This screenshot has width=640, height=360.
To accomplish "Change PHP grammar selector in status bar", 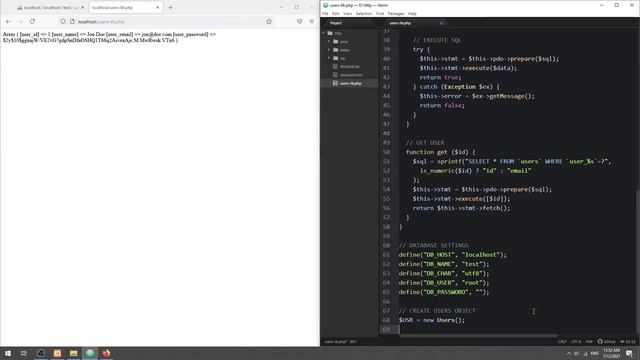I will [589, 342].
